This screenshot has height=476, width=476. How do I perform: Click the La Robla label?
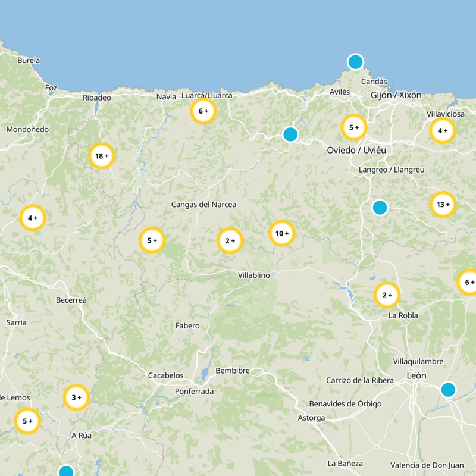(x=403, y=315)
